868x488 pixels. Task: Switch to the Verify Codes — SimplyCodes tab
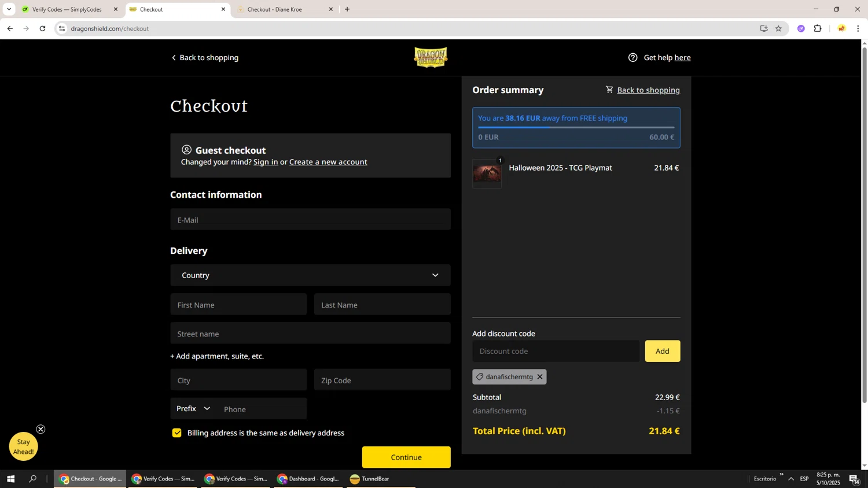tap(67, 9)
